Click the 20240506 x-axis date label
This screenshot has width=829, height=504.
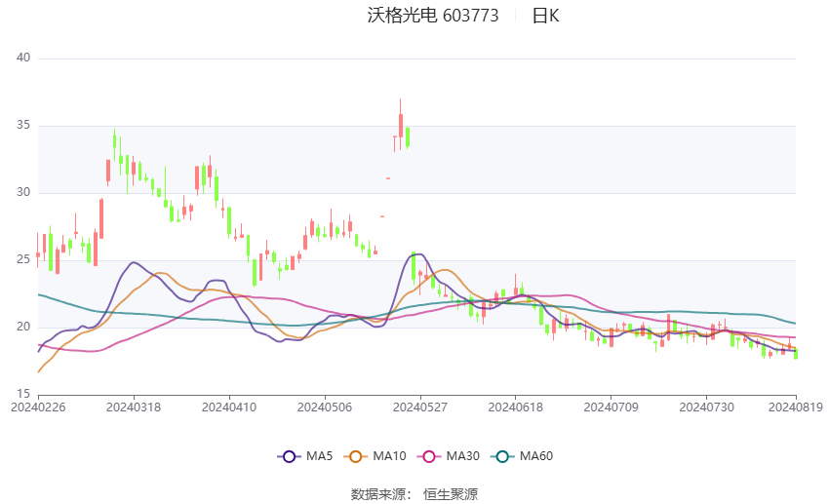pos(325,407)
